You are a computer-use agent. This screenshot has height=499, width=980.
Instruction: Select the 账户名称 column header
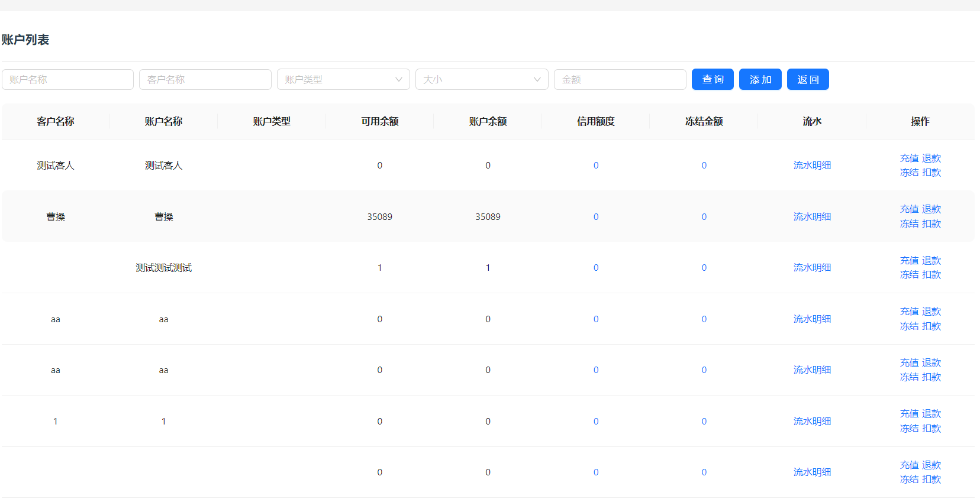click(x=164, y=121)
